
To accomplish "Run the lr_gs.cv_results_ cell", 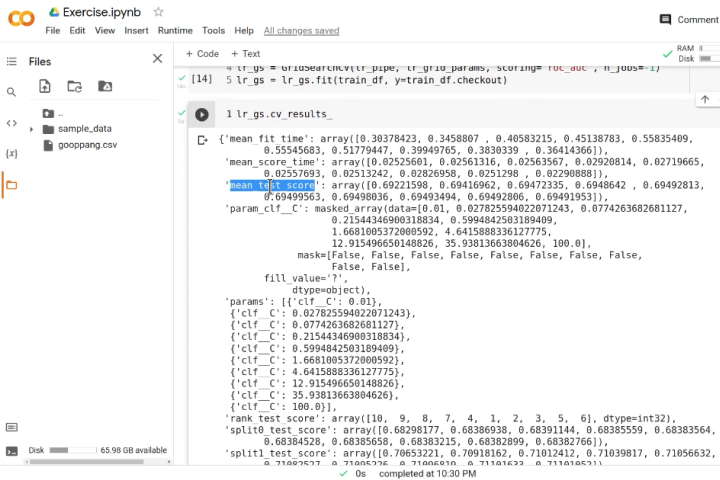I will 202,114.
